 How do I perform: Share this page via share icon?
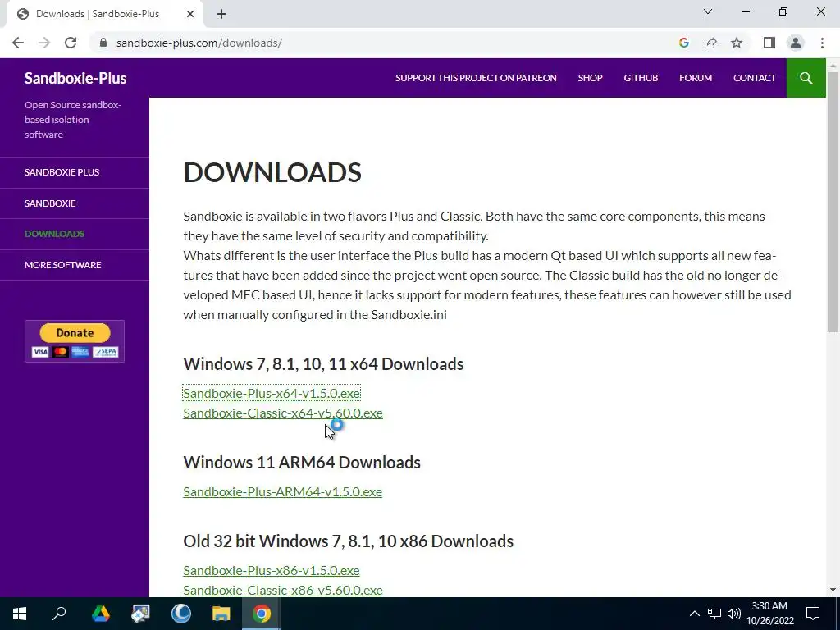(x=710, y=43)
